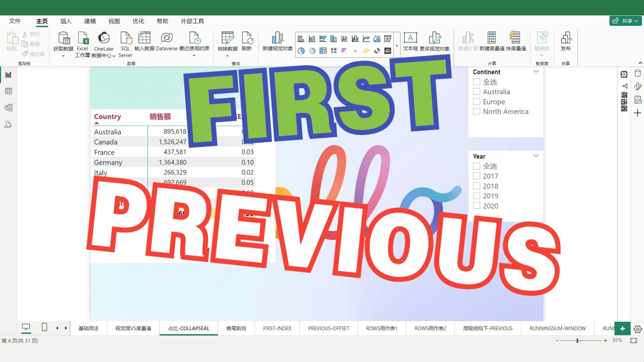Add a new report page with plus button
Viewport: 644px width, 362px height.
[623, 328]
